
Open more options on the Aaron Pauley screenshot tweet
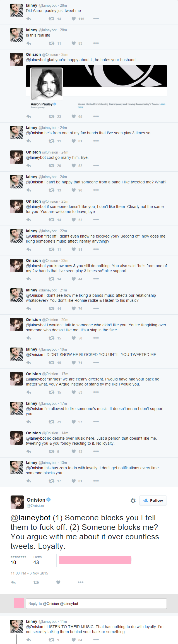tap(96, 116)
